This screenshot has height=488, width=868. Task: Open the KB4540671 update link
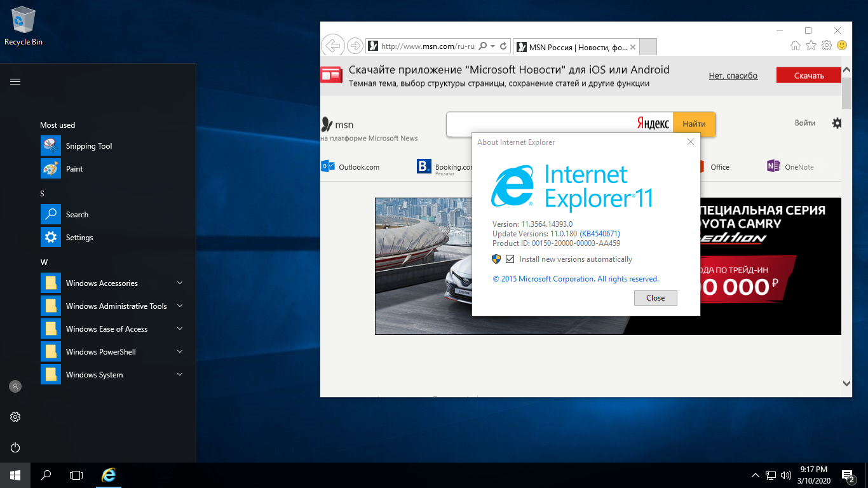tap(600, 234)
